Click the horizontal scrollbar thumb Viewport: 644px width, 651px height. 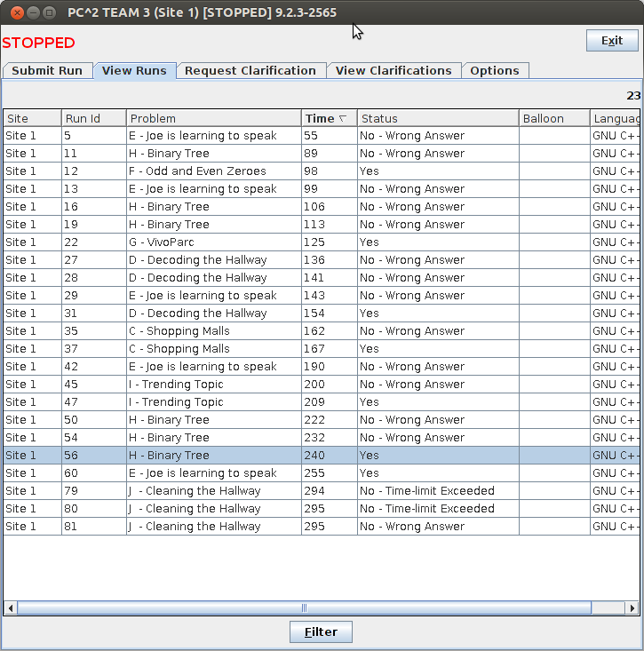304,608
